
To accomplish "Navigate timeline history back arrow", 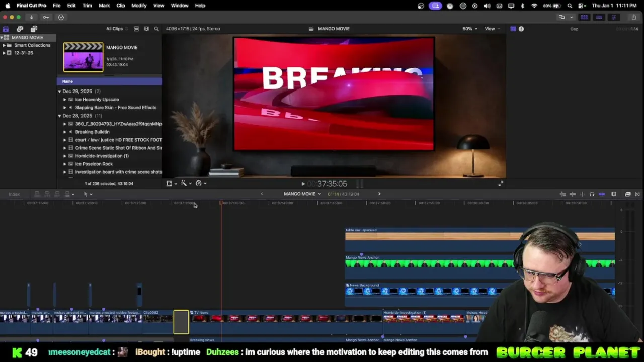I will tap(262, 194).
